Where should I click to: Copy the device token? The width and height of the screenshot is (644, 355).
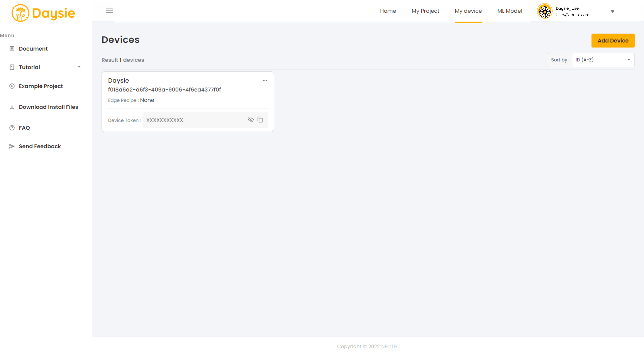pyautogui.click(x=260, y=120)
